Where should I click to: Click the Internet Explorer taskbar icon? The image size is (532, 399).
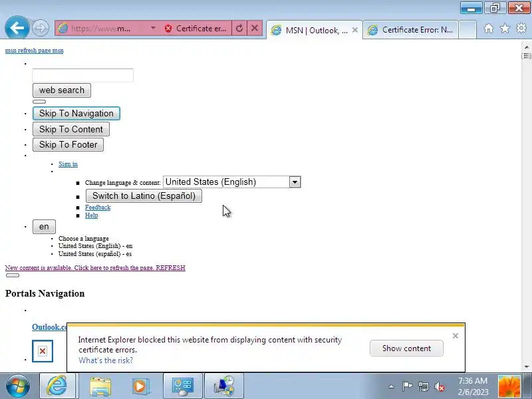tap(57, 386)
